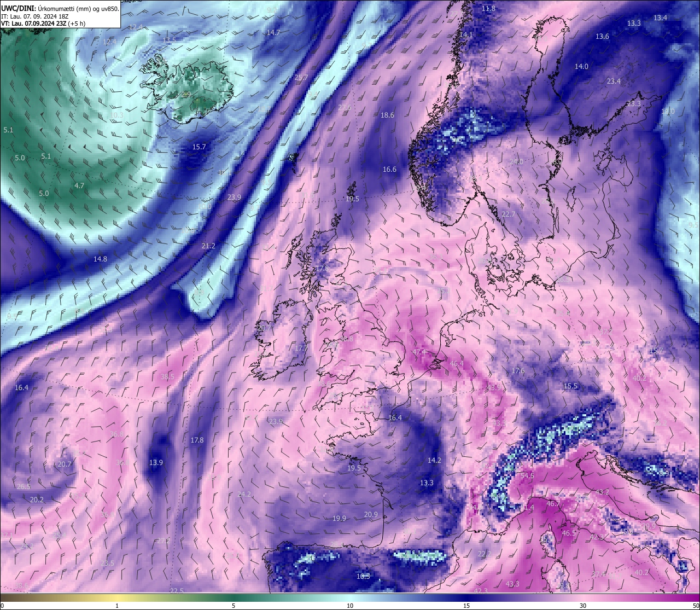Viewport: 700px width, 610px height.
Task: Click the 46.5 value label
Action: click(x=569, y=533)
